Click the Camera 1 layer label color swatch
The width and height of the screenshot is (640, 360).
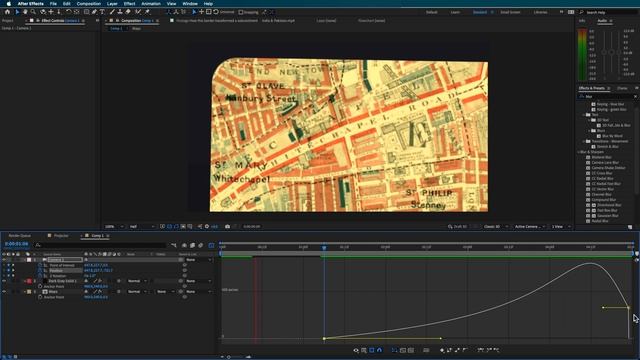click(29, 260)
